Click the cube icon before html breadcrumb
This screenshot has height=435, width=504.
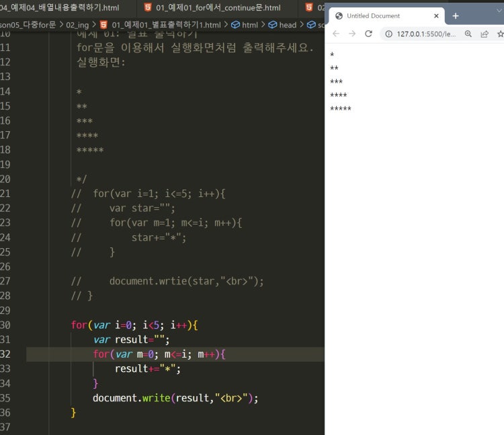pos(235,25)
